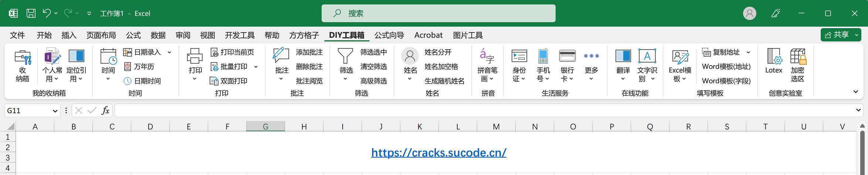
Task: Open the 万年历 perpetual calendar
Action: coord(139,67)
